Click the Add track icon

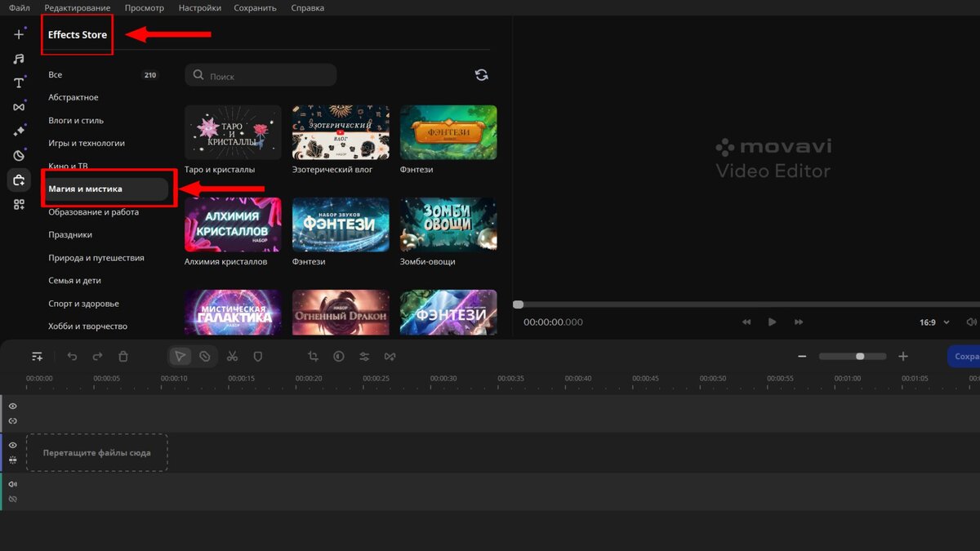(37, 357)
